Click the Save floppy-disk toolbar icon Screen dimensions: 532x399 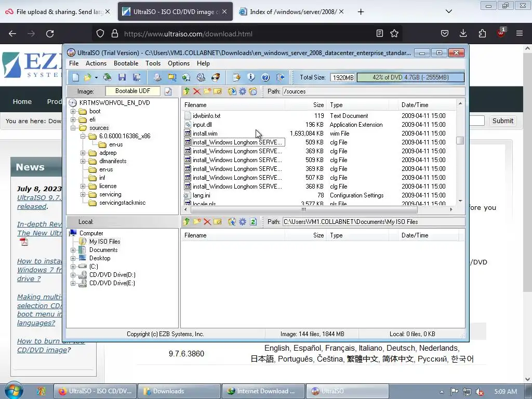[x=122, y=77]
